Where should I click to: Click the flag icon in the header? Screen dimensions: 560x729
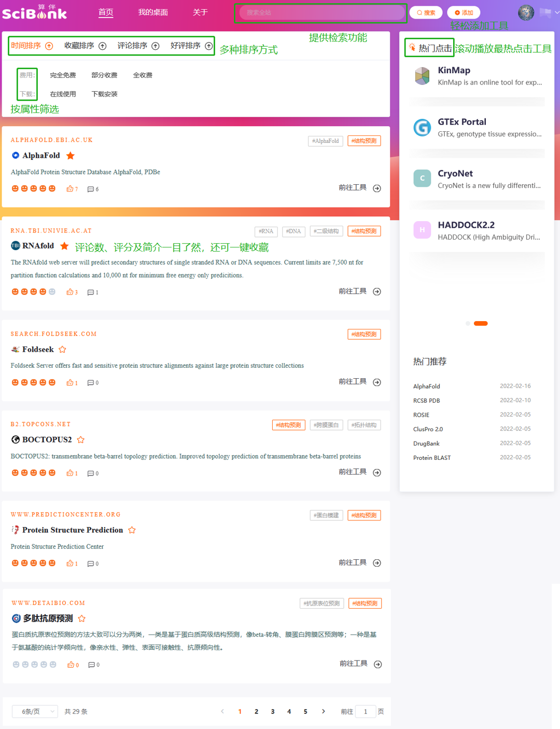click(x=545, y=12)
